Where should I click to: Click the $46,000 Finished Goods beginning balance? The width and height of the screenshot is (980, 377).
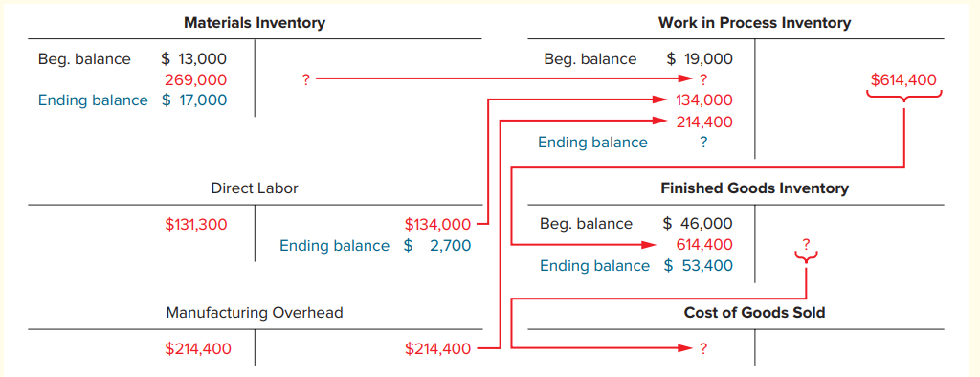tap(698, 224)
